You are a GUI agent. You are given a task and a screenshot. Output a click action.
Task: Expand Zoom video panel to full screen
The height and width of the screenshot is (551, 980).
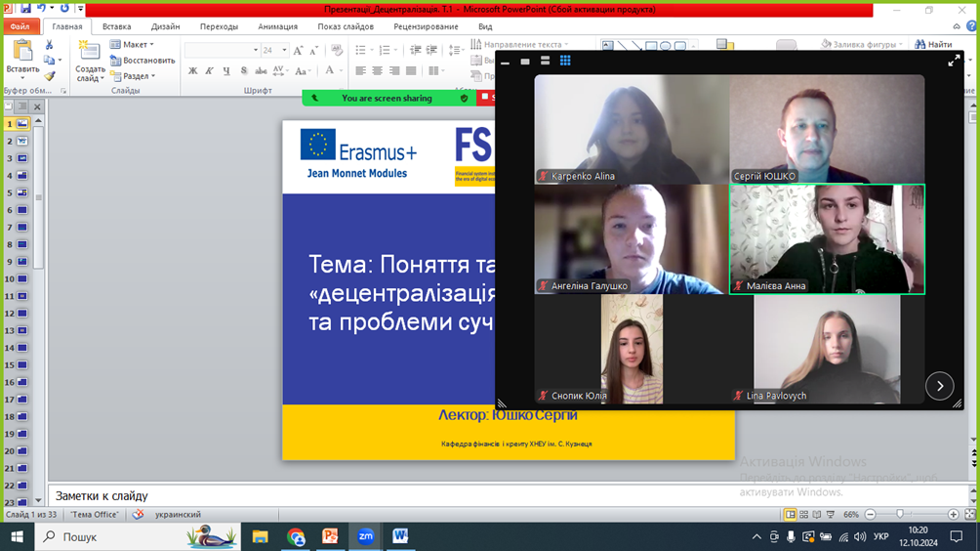(x=954, y=61)
